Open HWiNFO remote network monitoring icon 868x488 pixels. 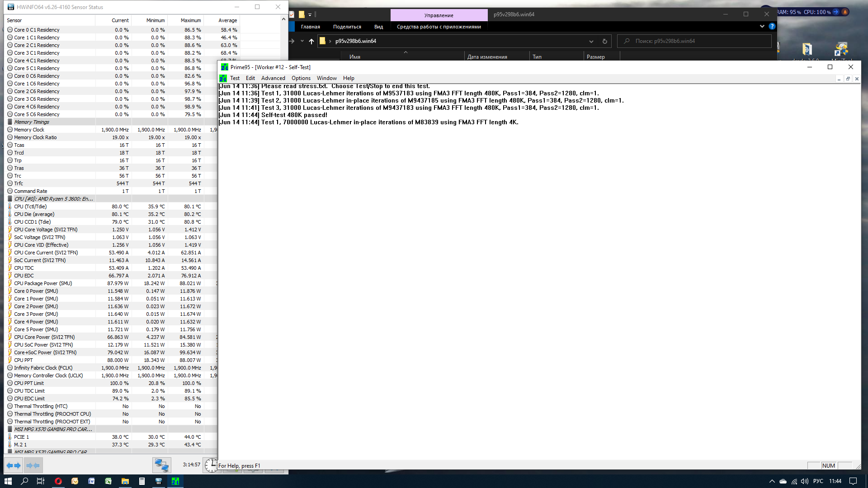click(x=161, y=465)
